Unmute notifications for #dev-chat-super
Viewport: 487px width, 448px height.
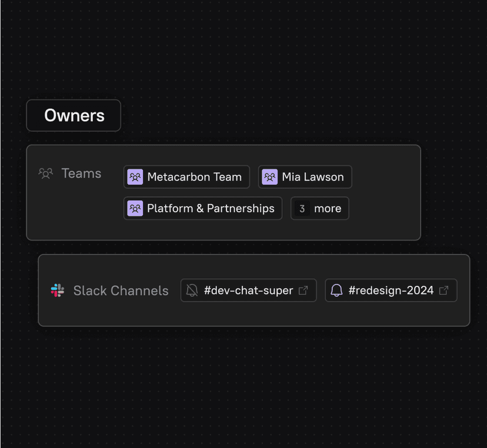pyautogui.click(x=192, y=290)
